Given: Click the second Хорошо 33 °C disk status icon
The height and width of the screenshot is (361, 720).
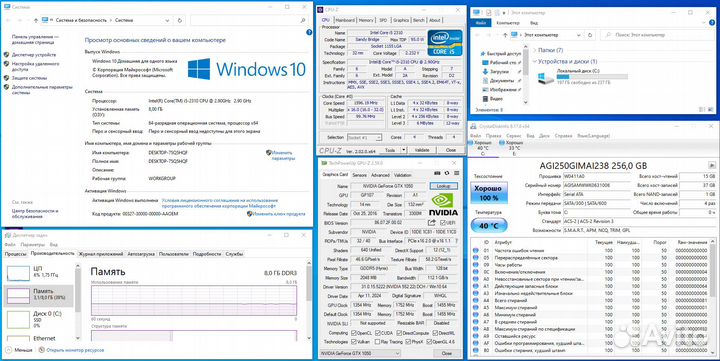Looking at the screenshot, I should tap(502, 143).
